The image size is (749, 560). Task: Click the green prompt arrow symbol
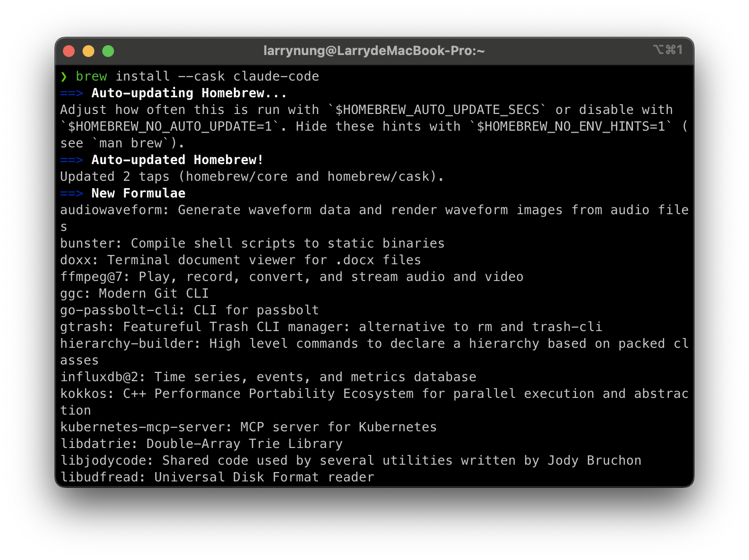pos(64,77)
